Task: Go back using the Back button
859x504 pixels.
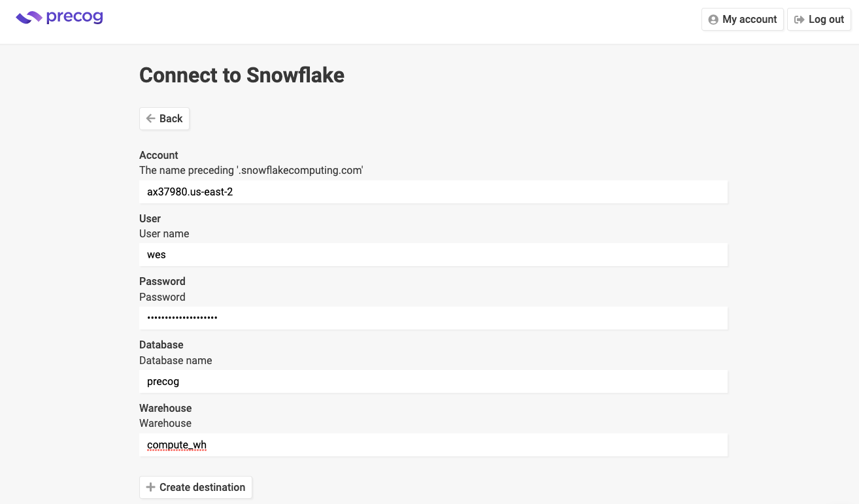Action: click(x=164, y=118)
